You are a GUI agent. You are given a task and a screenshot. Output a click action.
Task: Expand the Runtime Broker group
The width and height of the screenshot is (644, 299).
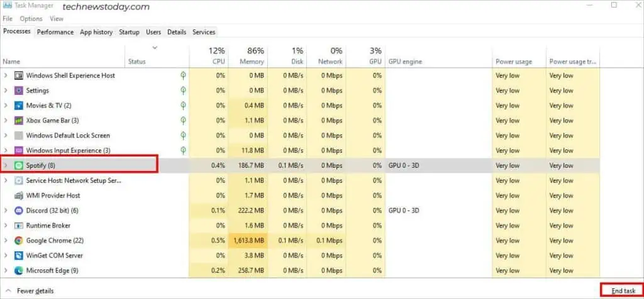pos(6,226)
